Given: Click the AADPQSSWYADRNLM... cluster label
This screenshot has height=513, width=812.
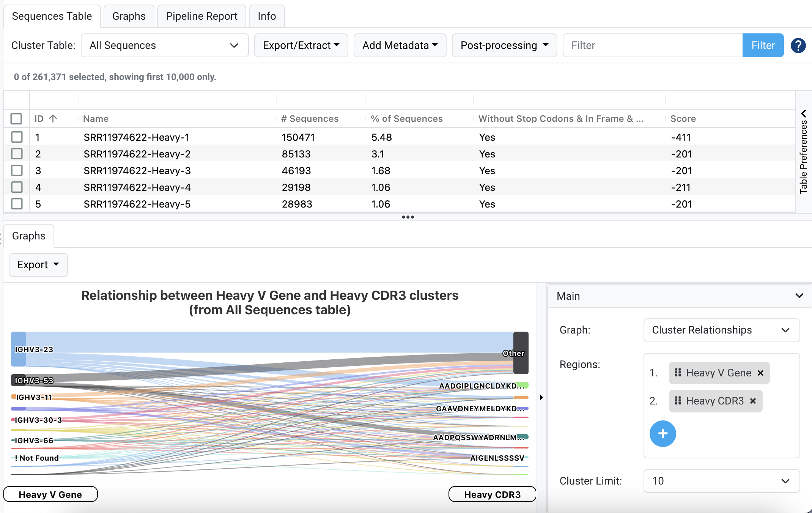Looking at the screenshot, I should (479, 437).
